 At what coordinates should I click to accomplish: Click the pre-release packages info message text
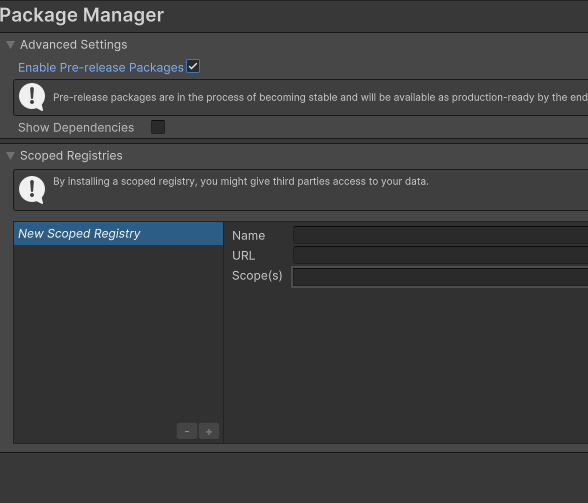(x=320, y=98)
